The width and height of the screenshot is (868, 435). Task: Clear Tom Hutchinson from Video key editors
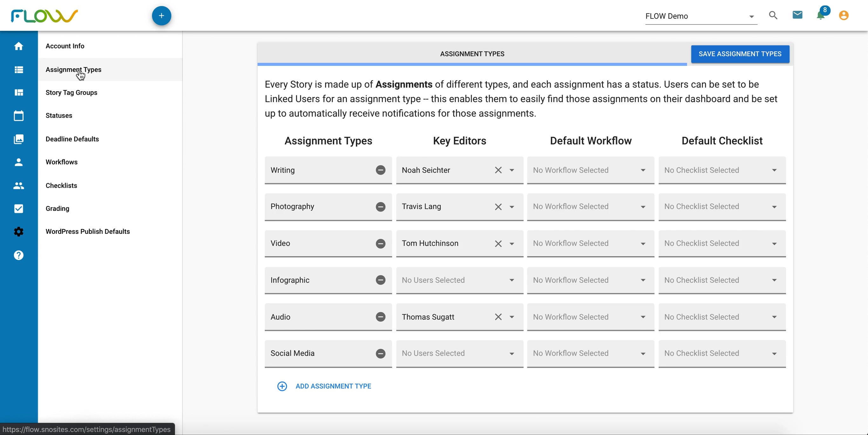pyautogui.click(x=499, y=244)
